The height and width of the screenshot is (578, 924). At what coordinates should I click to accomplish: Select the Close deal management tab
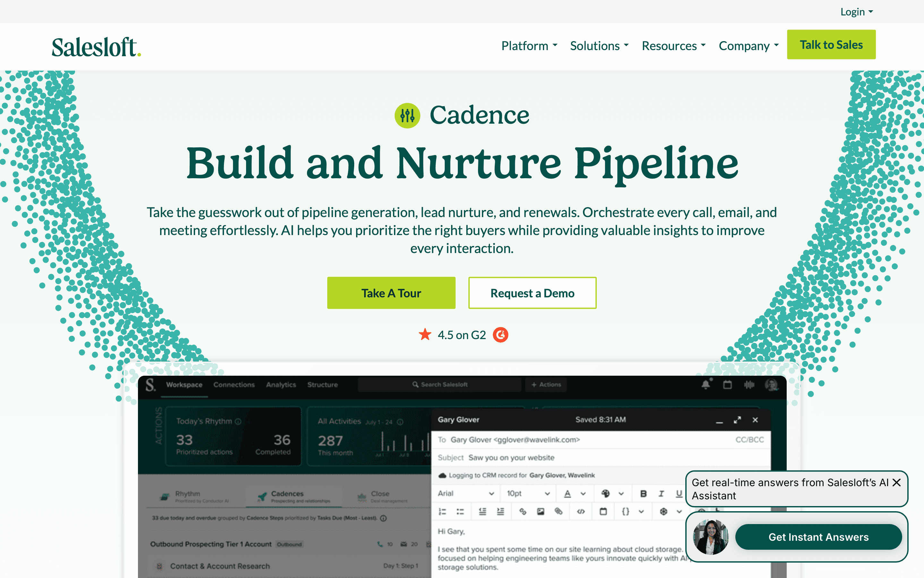[x=382, y=496]
